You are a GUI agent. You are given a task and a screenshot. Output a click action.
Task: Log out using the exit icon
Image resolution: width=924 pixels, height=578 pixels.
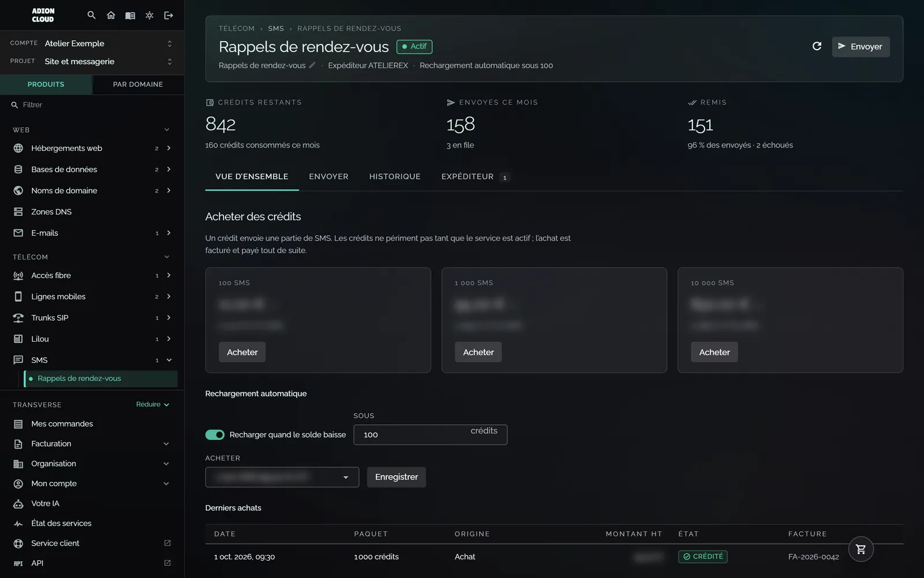169,15
